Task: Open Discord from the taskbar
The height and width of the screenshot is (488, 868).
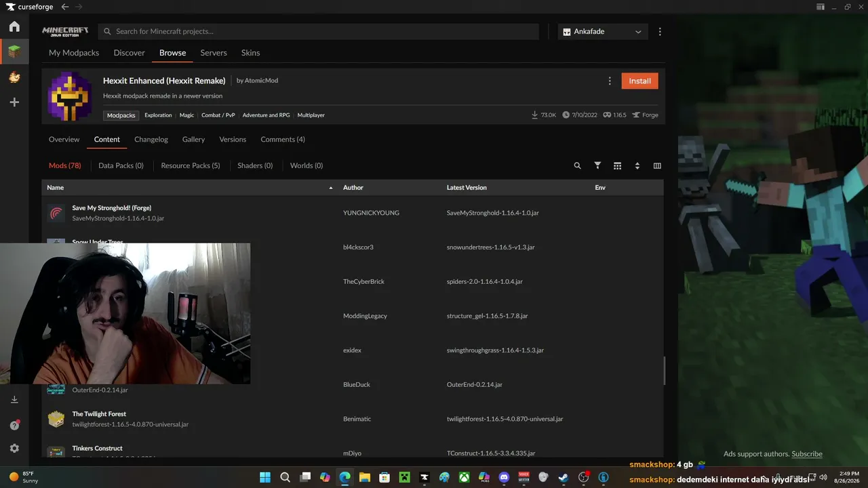Action: tap(504, 477)
